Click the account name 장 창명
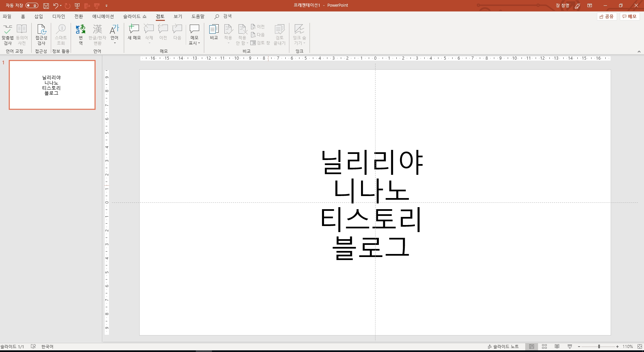This screenshot has height=352, width=644. tap(562, 5)
